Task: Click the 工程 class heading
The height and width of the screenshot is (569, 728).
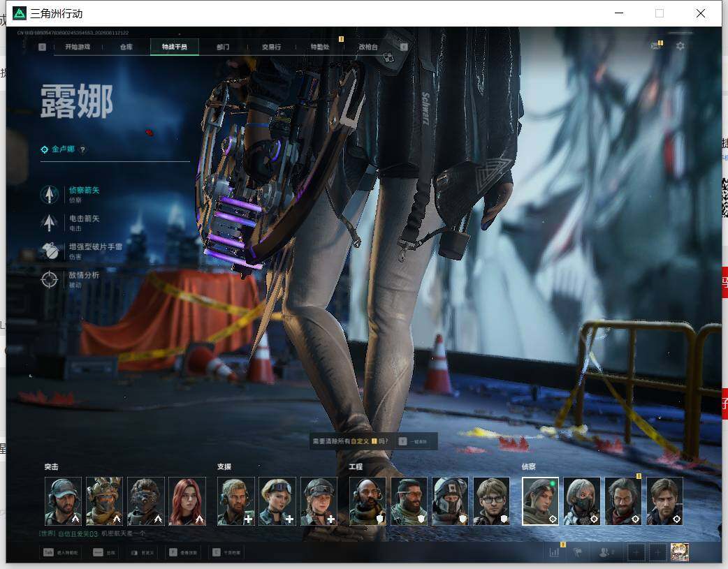Action: (356, 467)
